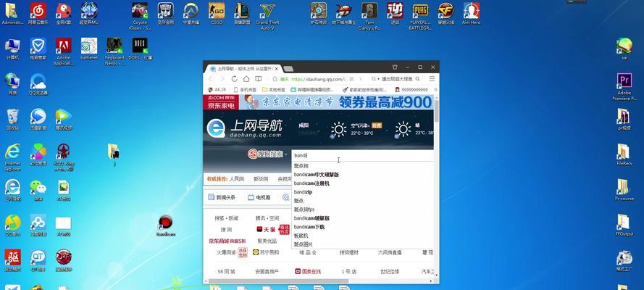Open 本地书签 folder bookmark
Viewport: 644px width, 290px height.
(x=274, y=90)
